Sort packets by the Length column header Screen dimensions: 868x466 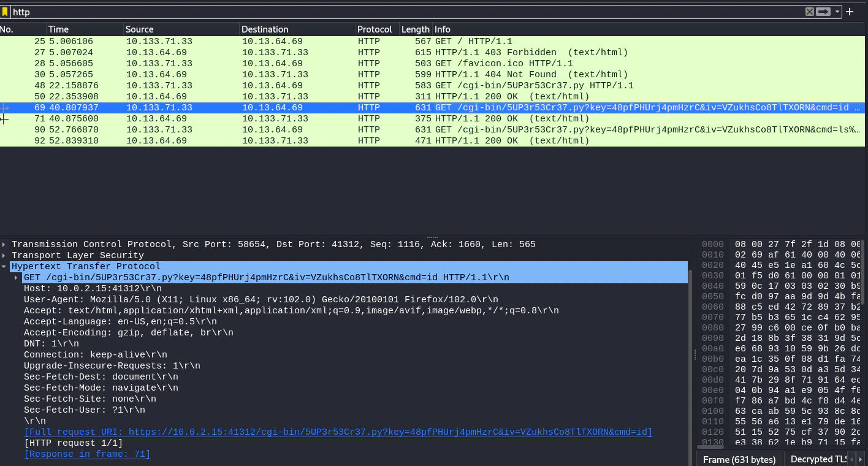click(x=416, y=29)
